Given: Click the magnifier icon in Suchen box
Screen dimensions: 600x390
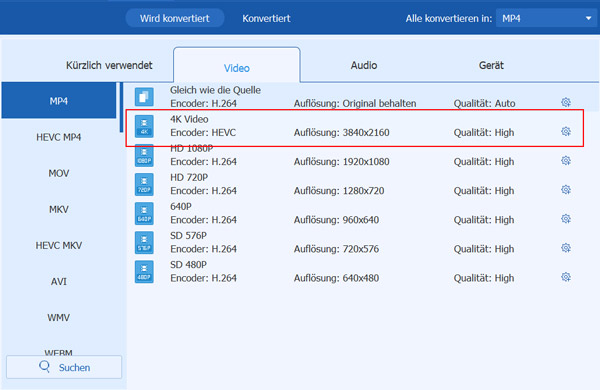Looking at the screenshot, I should click(44, 367).
